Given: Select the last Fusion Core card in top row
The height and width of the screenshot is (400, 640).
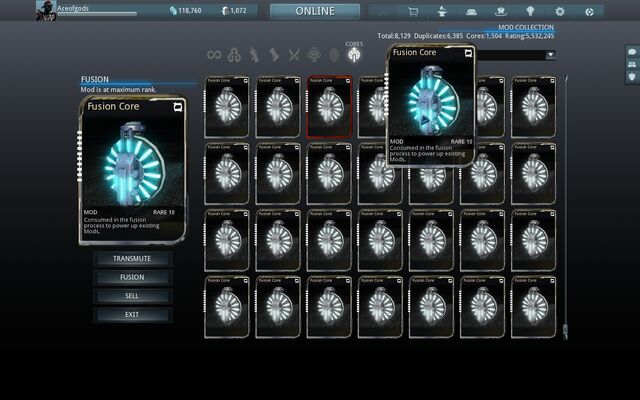Looking at the screenshot, I should pos(533,107).
